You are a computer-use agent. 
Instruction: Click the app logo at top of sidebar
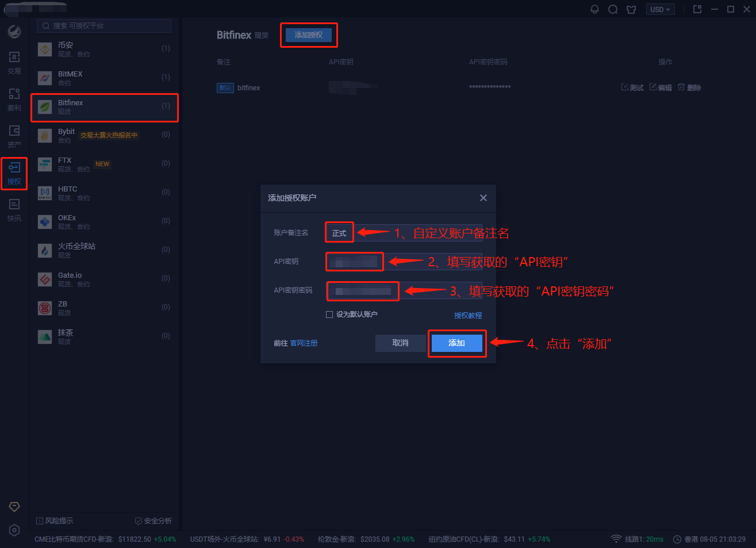pos(14,31)
